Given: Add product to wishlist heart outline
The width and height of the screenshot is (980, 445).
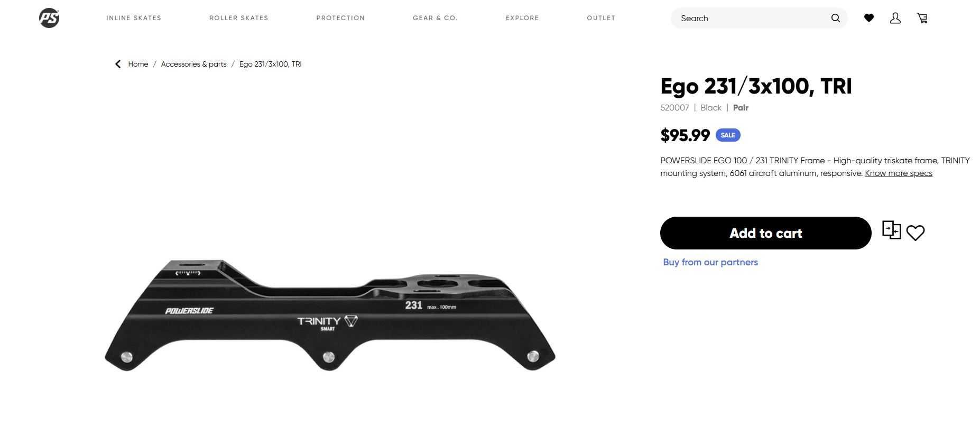Looking at the screenshot, I should point(915,233).
